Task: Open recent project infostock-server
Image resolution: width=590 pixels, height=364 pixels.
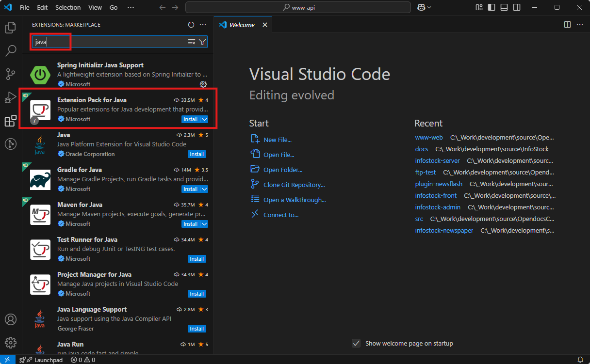Action: (x=438, y=160)
